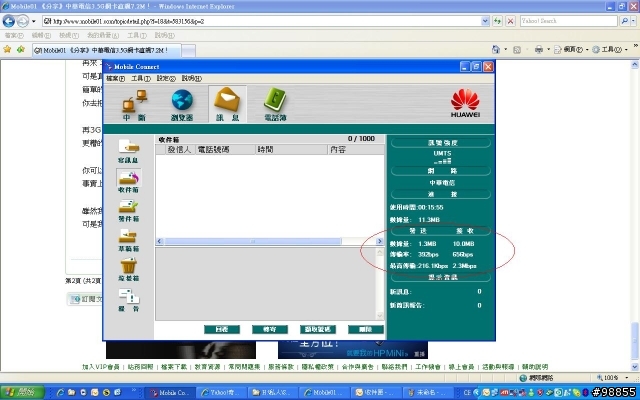Click the 內容 column header
This screenshot has height=400, width=640.
pyautogui.click(x=356, y=150)
